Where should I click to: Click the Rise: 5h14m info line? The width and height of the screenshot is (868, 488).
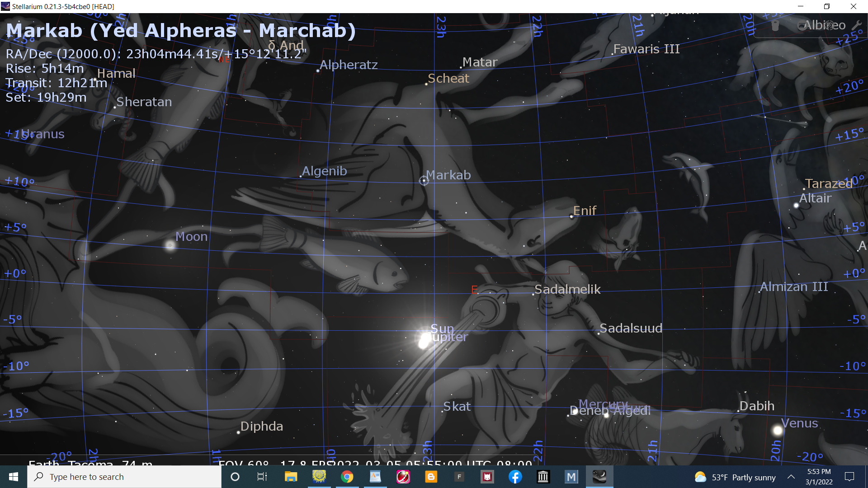(x=45, y=68)
